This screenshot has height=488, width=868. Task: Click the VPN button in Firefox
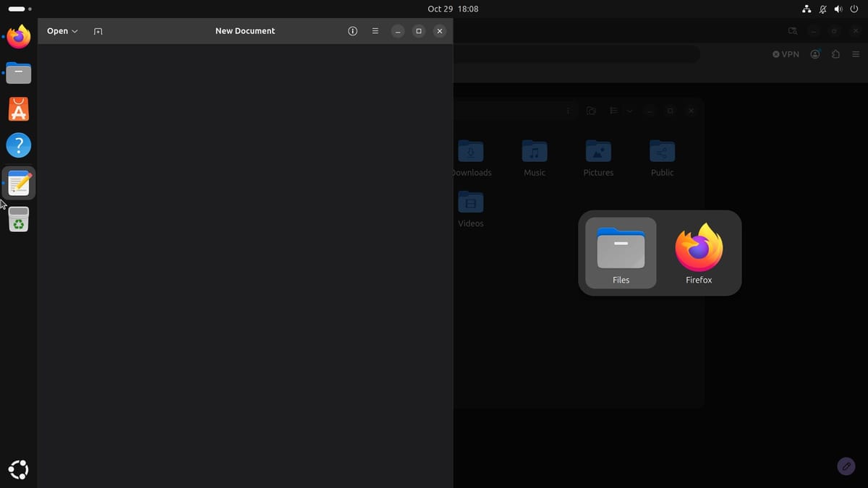(x=786, y=54)
